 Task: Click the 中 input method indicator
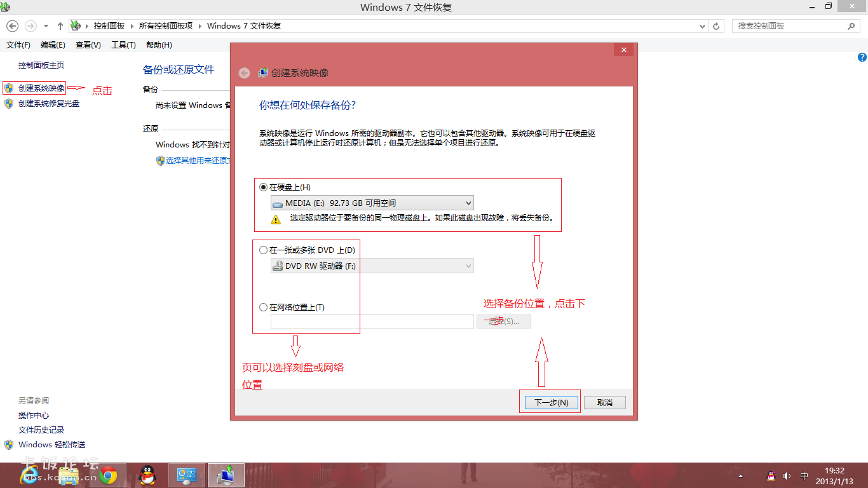coord(804,476)
